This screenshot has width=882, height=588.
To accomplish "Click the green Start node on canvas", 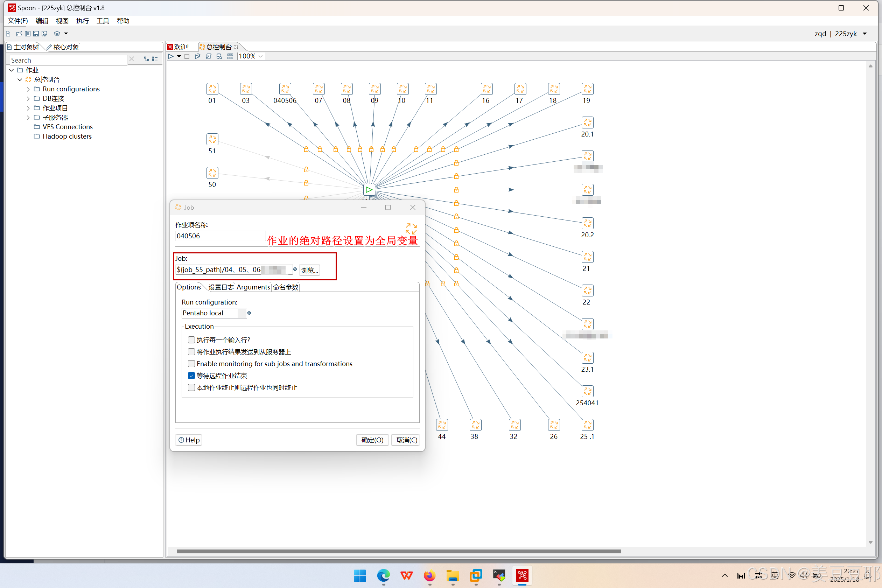I will pyautogui.click(x=369, y=190).
